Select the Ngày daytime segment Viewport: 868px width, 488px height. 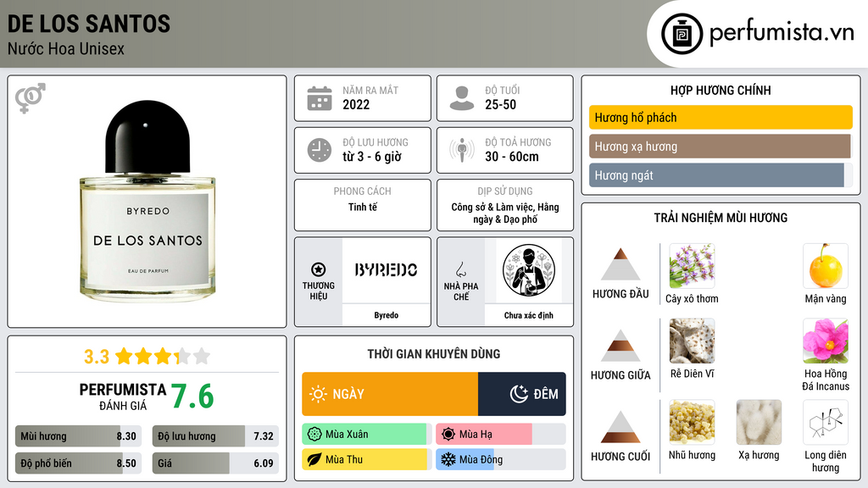coord(390,394)
